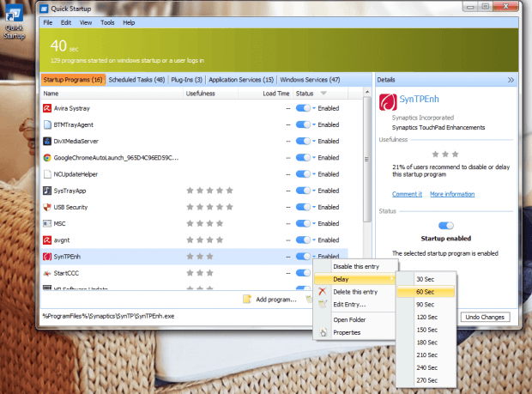Viewport: 532px width, 394px height.
Task: Click the StartCCC icon
Action: (47, 273)
